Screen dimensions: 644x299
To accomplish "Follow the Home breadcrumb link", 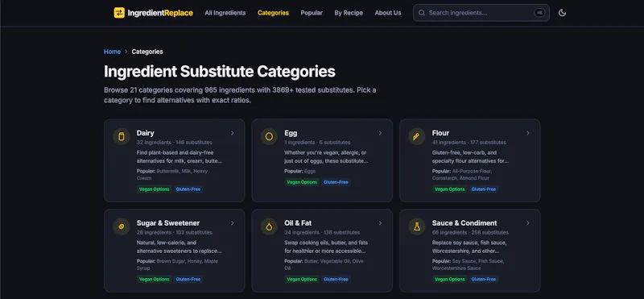I will pyautogui.click(x=112, y=52).
